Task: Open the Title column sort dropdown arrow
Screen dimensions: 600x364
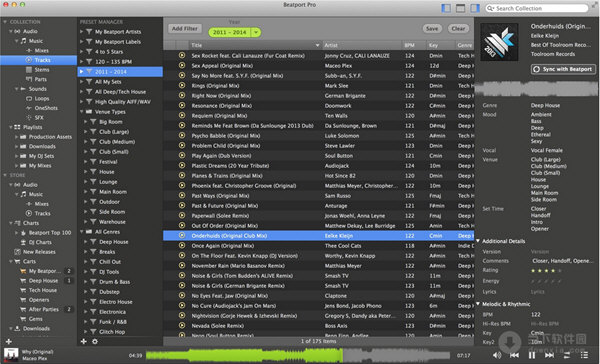Action: pos(317,45)
